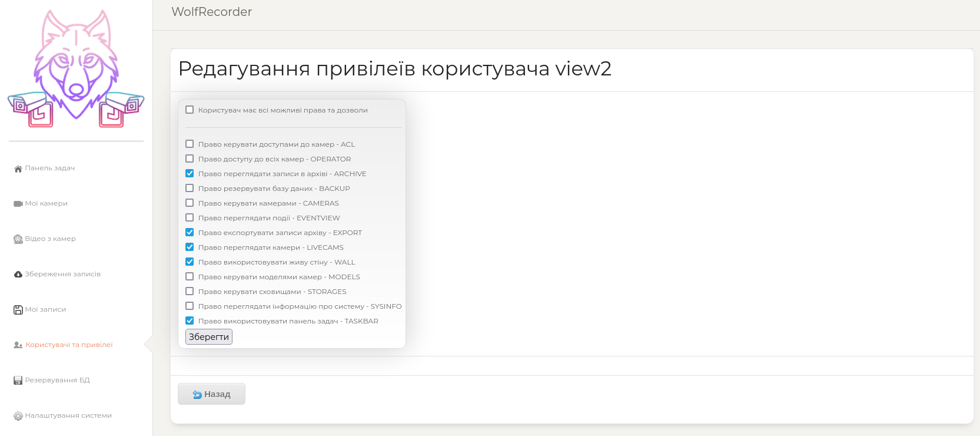Viewport: 980px width, 436px height.
Task: Tick the SYSINFO system information checkbox
Action: [190, 306]
